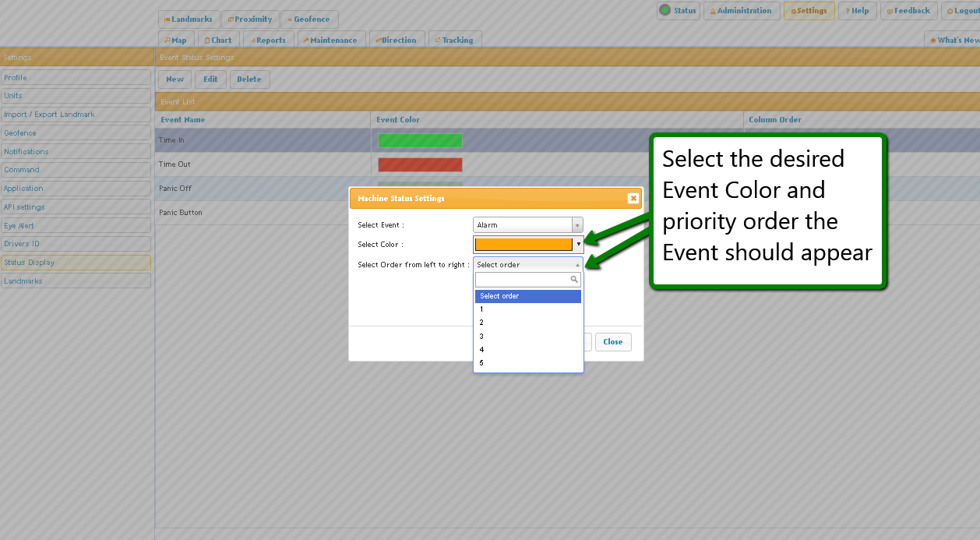The image size is (980, 540).
Task: Click the green Status indicator icon
Action: click(664, 10)
